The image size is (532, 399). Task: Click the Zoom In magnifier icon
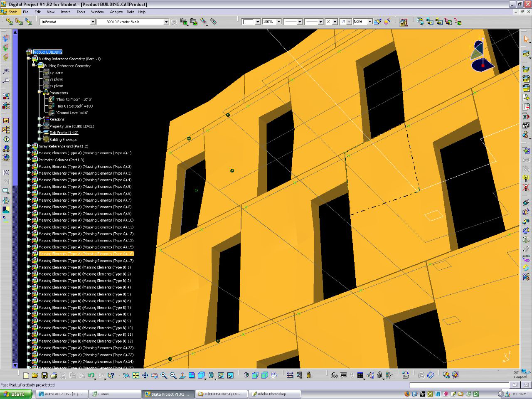164,375
